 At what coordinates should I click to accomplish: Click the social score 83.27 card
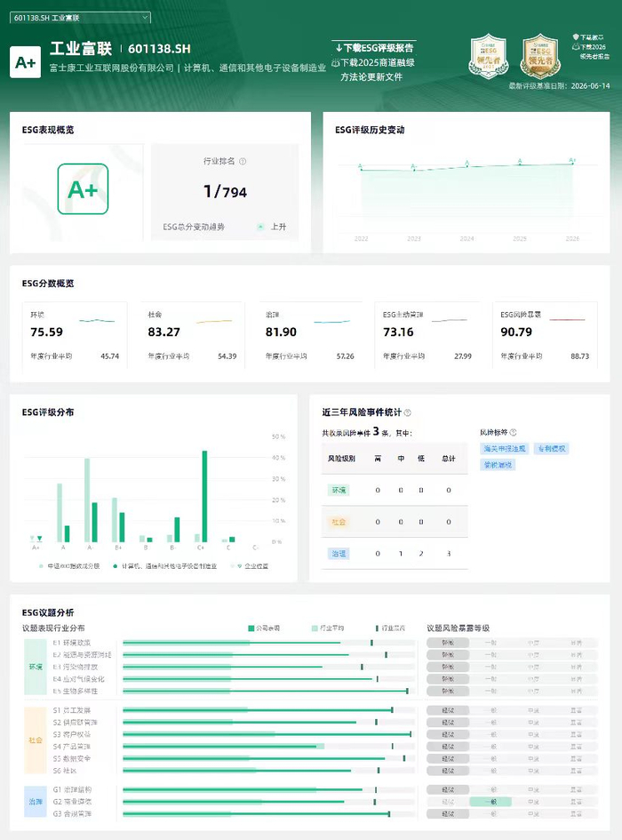(x=192, y=335)
